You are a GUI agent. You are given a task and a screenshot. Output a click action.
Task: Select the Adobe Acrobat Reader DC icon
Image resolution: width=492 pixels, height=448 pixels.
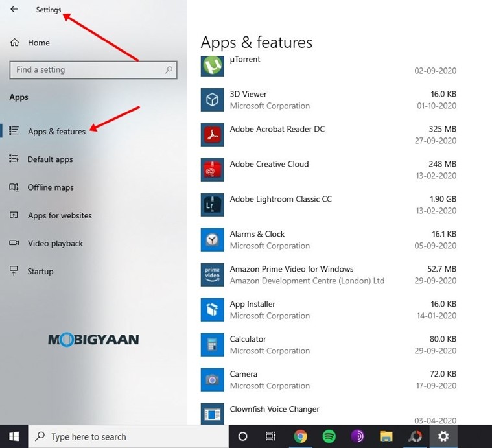click(213, 135)
